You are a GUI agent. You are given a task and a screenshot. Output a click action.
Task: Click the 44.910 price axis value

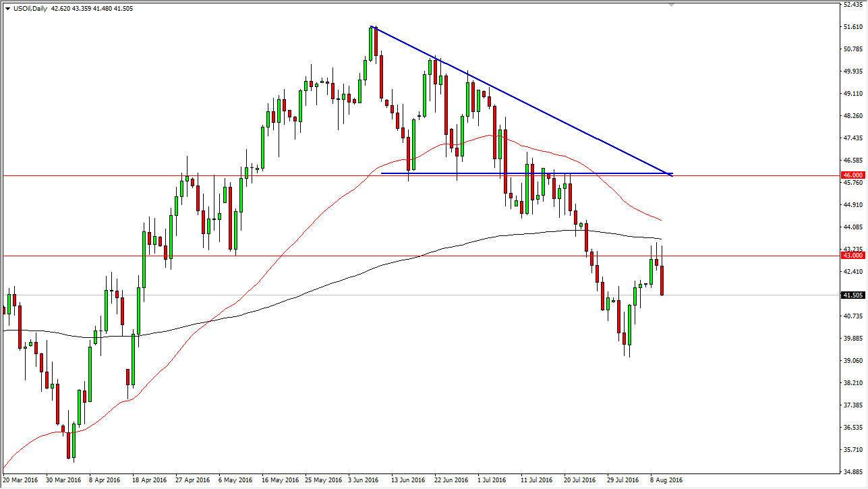(x=853, y=204)
